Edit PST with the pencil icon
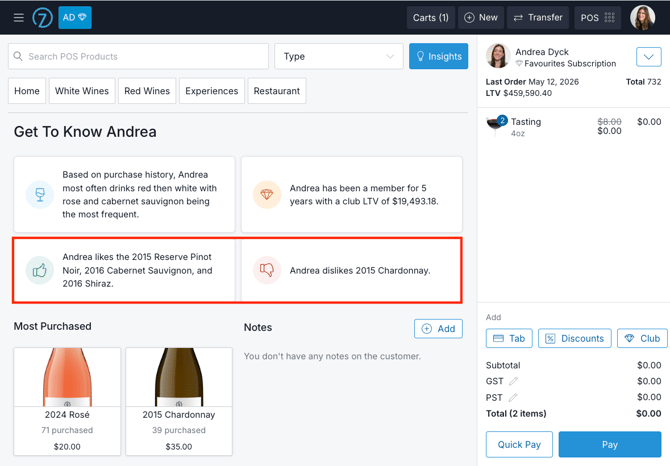Image resolution: width=670 pixels, height=466 pixels. [x=513, y=398]
